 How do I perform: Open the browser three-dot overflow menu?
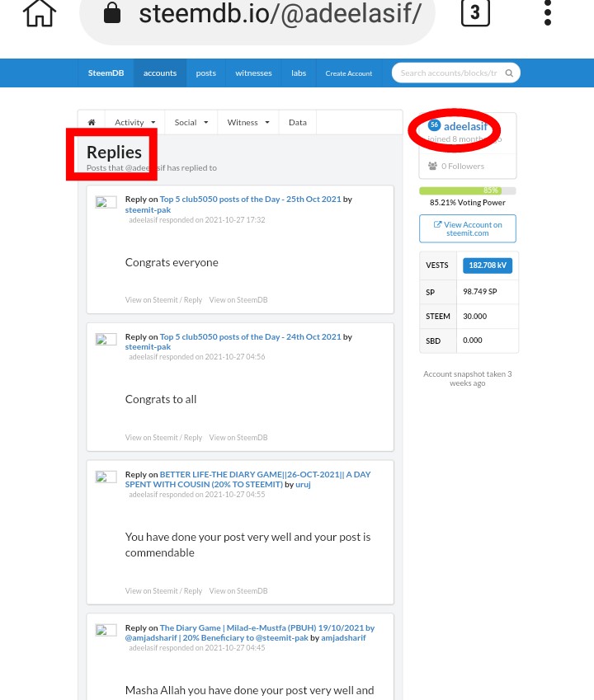tap(548, 12)
